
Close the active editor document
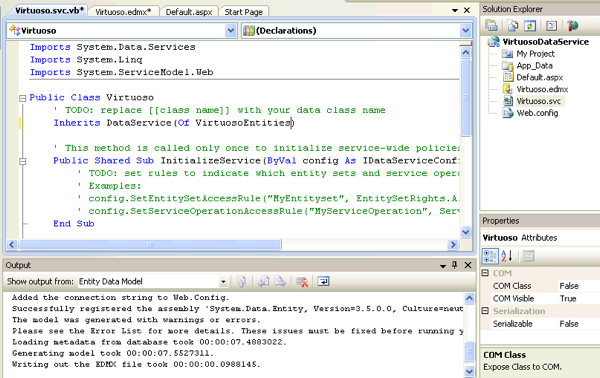point(467,10)
